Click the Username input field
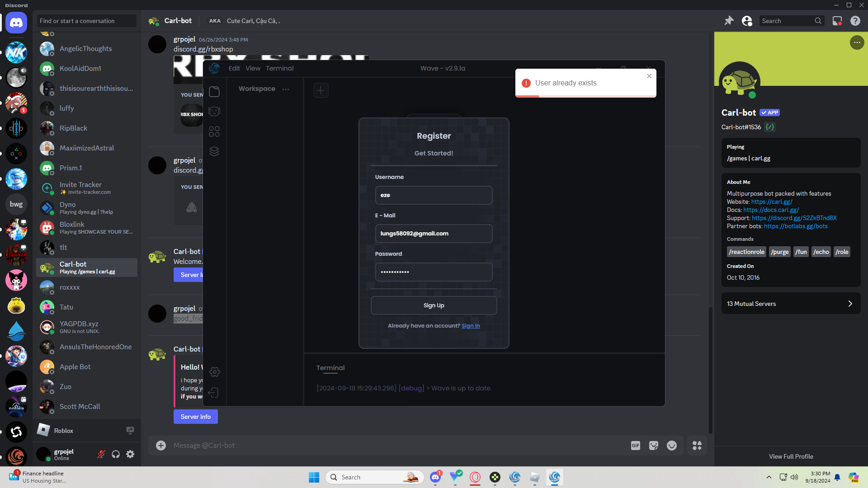868x488 pixels. 434,195
